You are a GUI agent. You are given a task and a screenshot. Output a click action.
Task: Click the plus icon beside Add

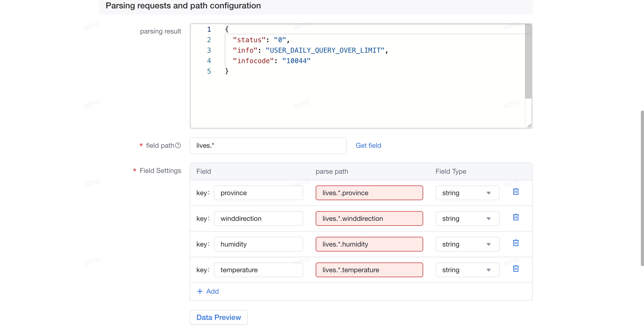pos(200,291)
